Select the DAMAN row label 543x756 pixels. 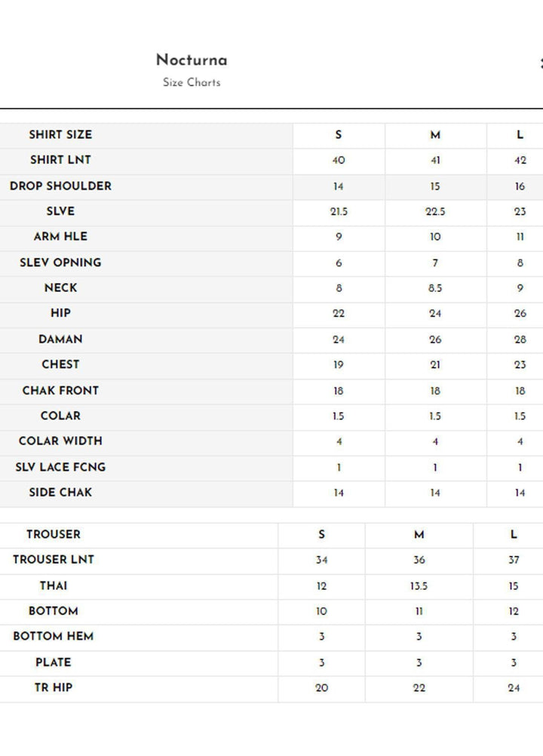[x=60, y=340]
